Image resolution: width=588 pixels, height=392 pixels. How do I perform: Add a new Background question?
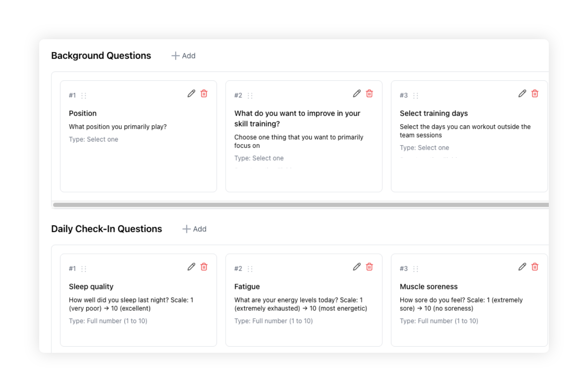pyautogui.click(x=184, y=56)
